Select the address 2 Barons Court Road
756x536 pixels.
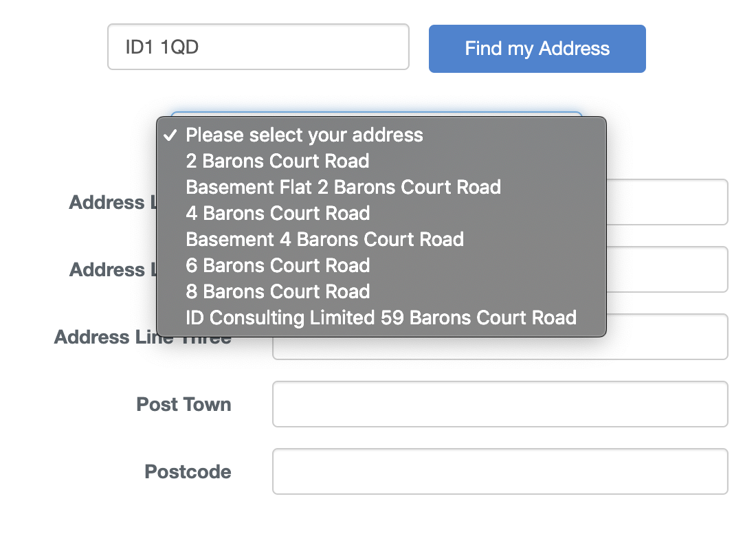[277, 161]
